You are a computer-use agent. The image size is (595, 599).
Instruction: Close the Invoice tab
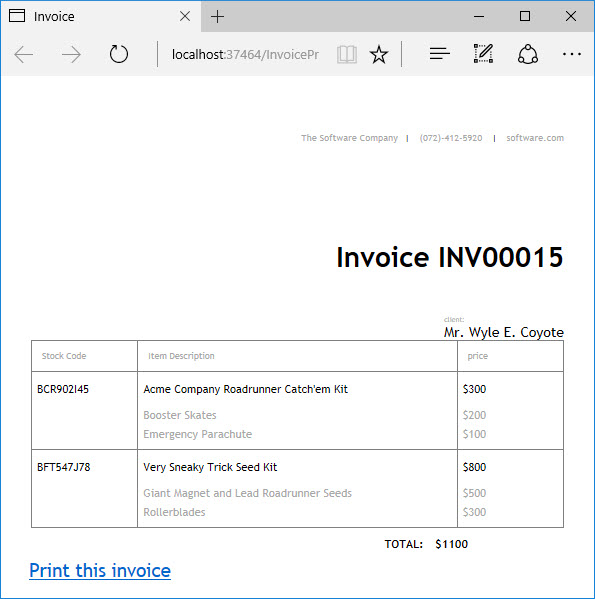point(185,16)
